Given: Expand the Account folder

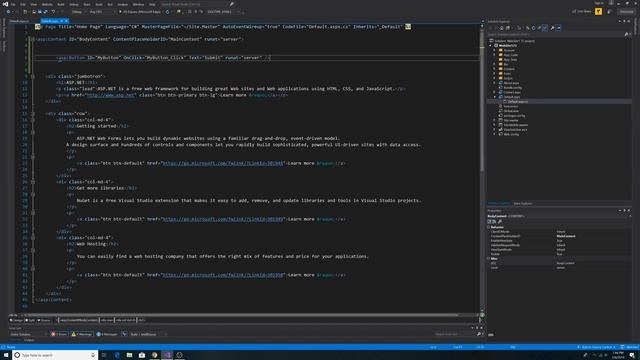Looking at the screenshot, I should pyautogui.click(x=494, y=50).
